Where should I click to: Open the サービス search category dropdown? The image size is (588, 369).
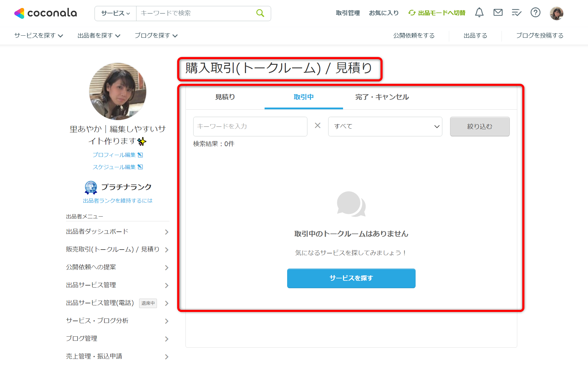(116, 13)
